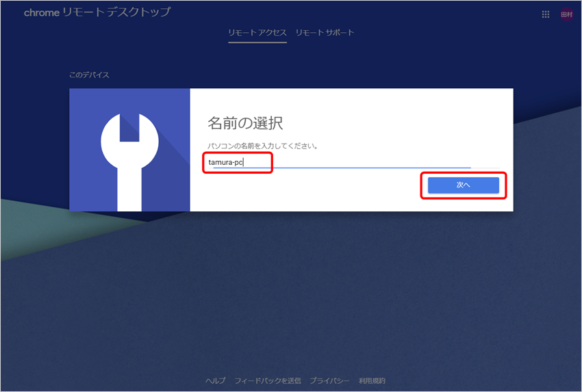This screenshot has height=392, width=582.
Task: Click the 名前の選択 heading text
Action: click(x=245, y=123)
